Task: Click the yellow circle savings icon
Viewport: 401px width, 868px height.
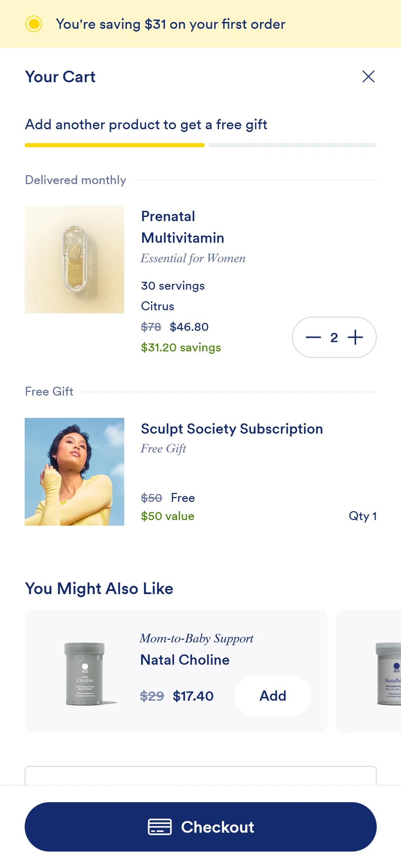Action: pos(34,24)
